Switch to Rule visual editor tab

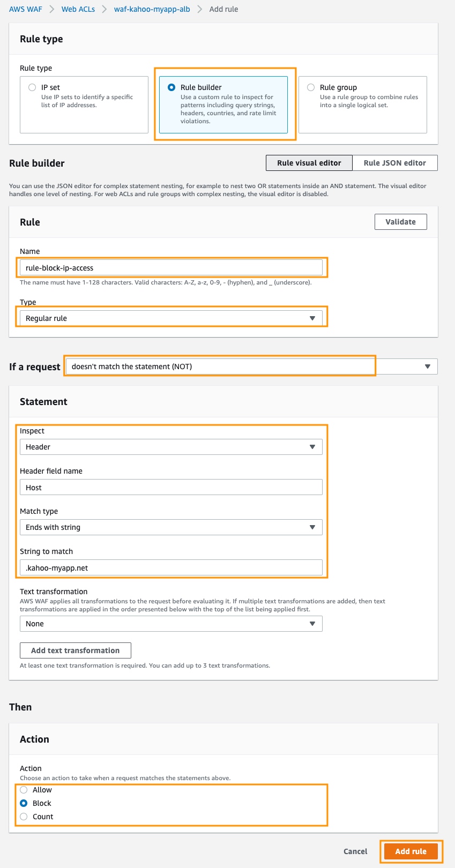(x=309, y=163)
